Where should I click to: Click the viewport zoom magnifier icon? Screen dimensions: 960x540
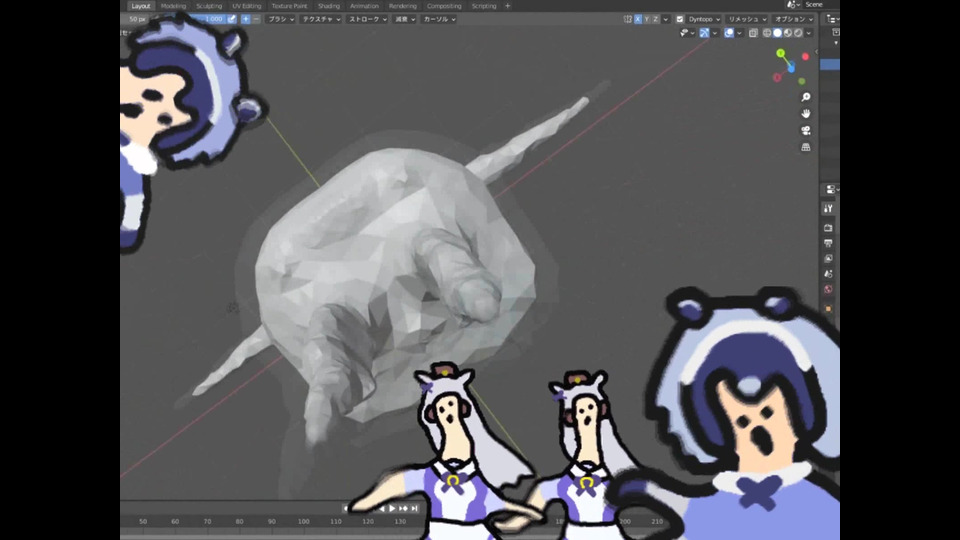(x=806, y=97)
